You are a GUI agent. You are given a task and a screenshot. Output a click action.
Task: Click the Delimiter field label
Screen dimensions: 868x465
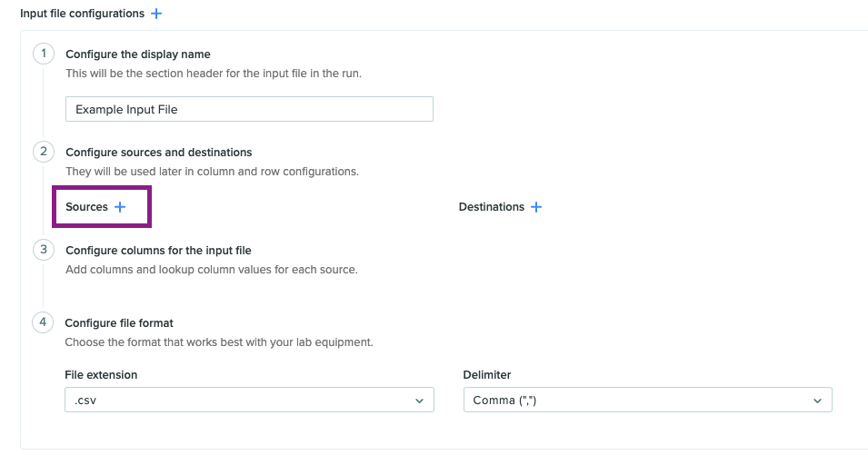click(486, 375)
